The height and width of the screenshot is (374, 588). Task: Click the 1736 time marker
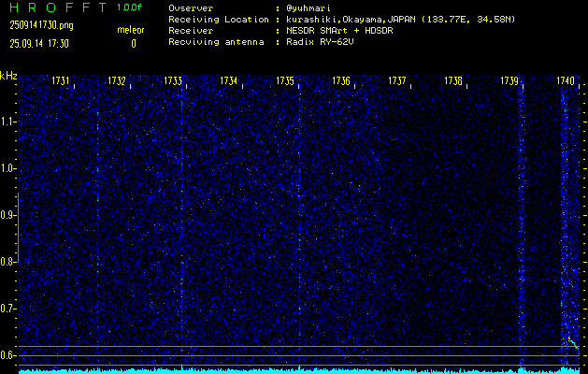(341, 80)
